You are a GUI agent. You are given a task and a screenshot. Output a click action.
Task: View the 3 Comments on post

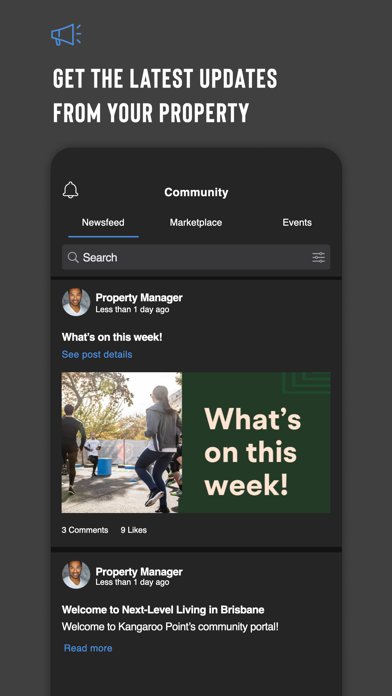pyautogui.click(x=85, y=530)
